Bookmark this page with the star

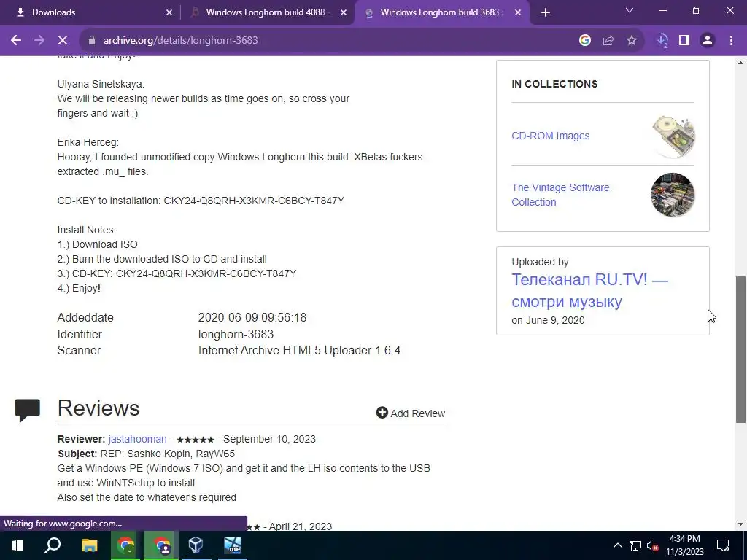click(x=632, y=41)
